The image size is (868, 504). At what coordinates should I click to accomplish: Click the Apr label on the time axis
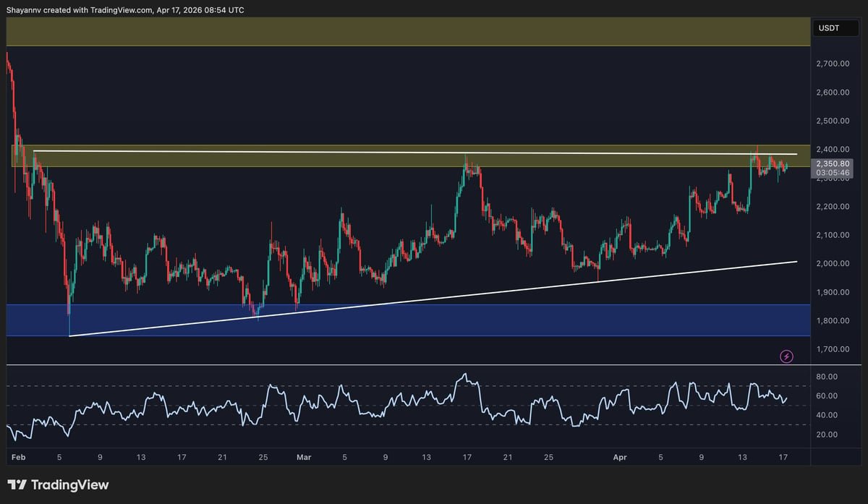click(619, 457)
